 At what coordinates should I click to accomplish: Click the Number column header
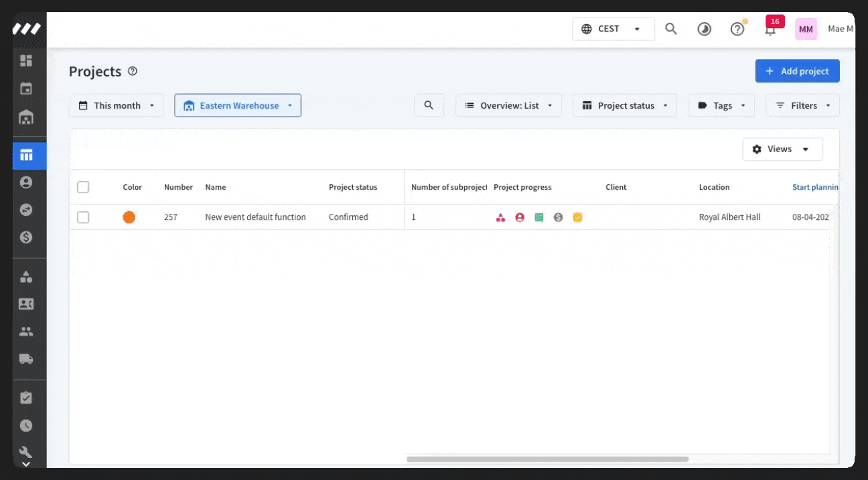178,187
